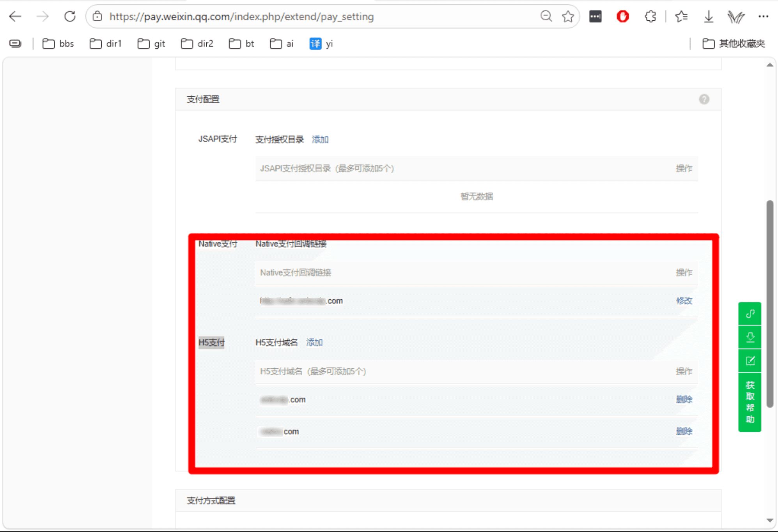Open the favorites list icon

click(681, 16)
